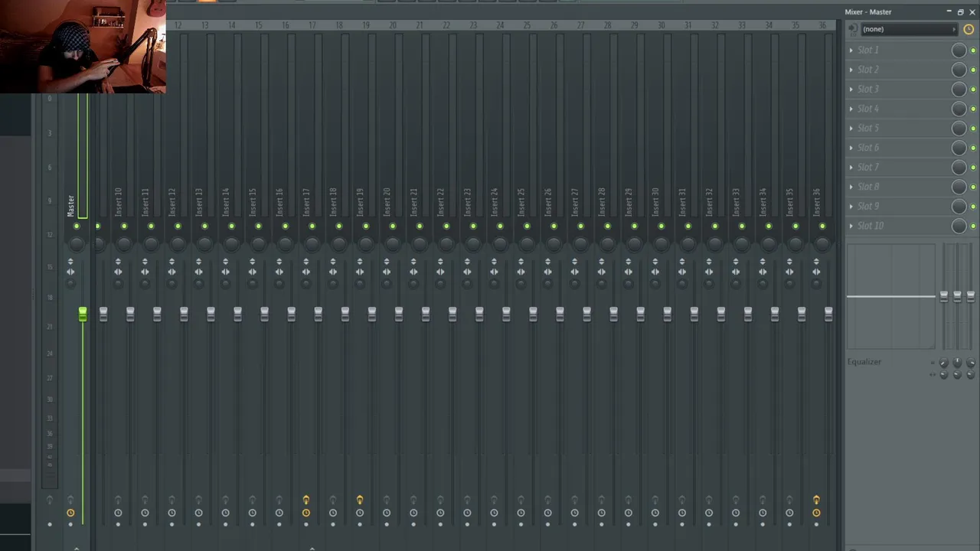Disable effect Slot 4 green LED
The width and height of the screenshot is (980, 551).
[973, 109]
